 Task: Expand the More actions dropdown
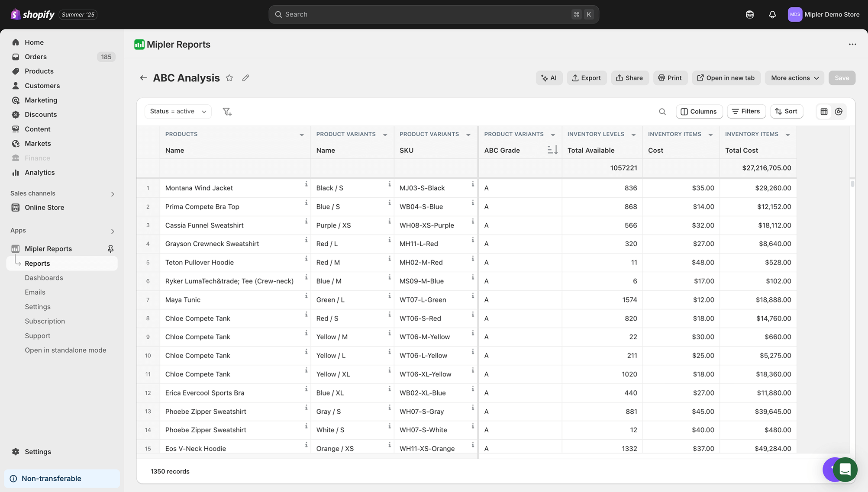point(794,78)
